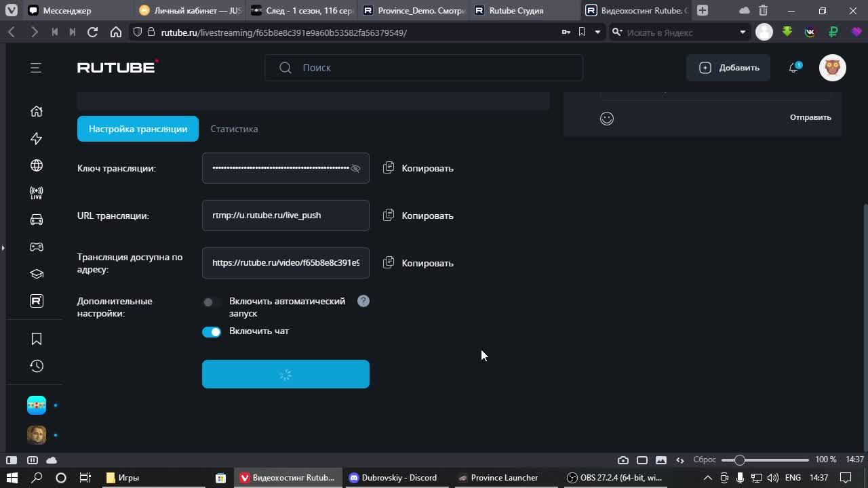Click the Rutube search field
The image size is (868, 488).
pos(424,68)
